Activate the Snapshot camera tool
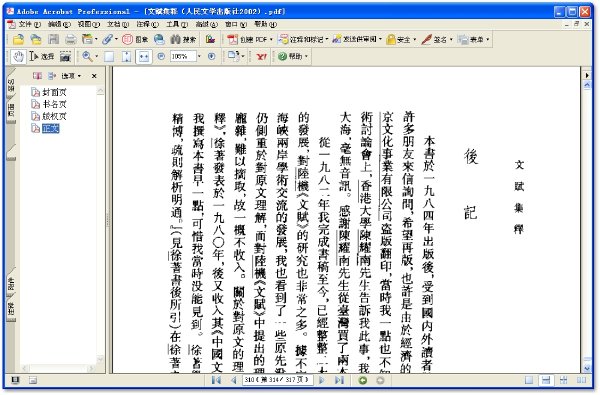This screenshot has width=600, height=395. point(65,57)
